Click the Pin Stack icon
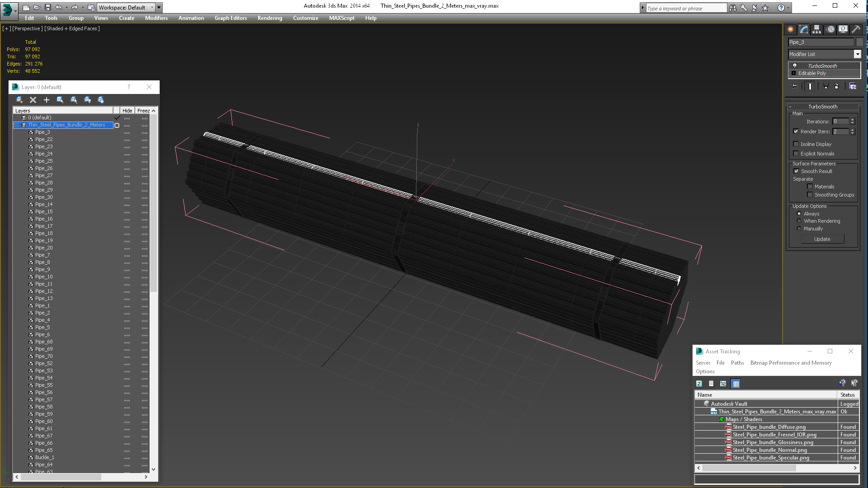The image size is (868, 488). (x=794, y=86)
